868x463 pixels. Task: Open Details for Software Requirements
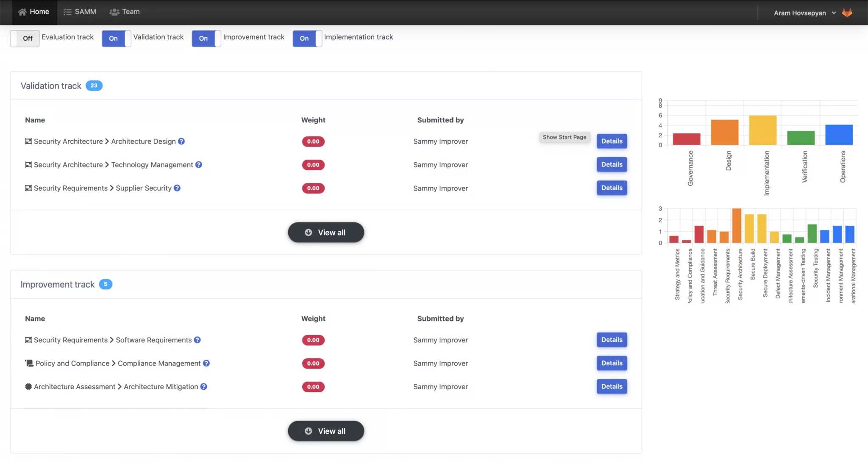pos(612,340)
